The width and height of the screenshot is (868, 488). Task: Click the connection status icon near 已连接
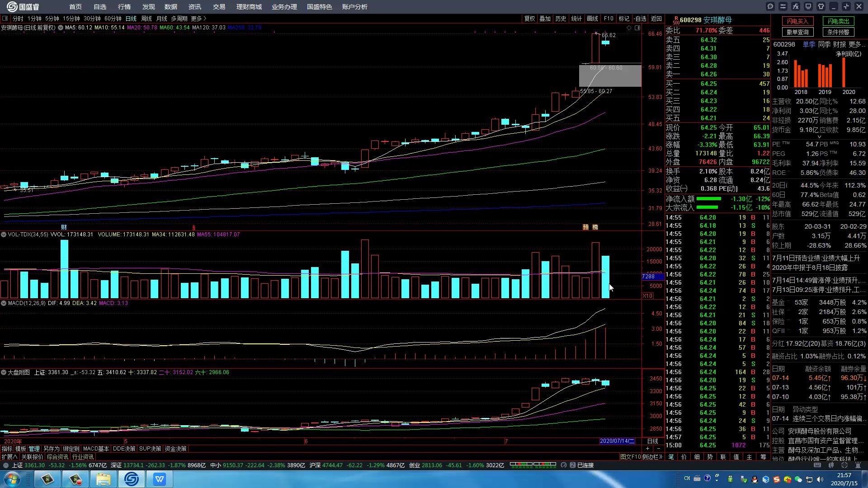tap(572, 465)
